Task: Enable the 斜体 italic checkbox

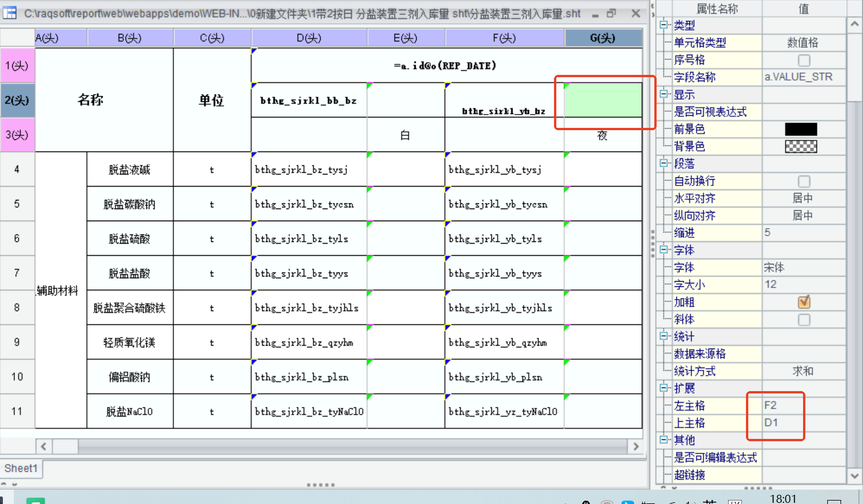Action: (x=804, y=319)
